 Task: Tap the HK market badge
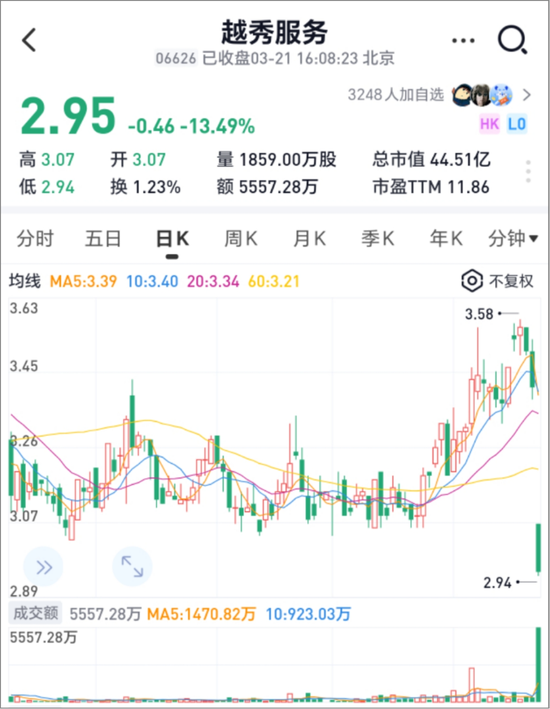click(489, 124)
